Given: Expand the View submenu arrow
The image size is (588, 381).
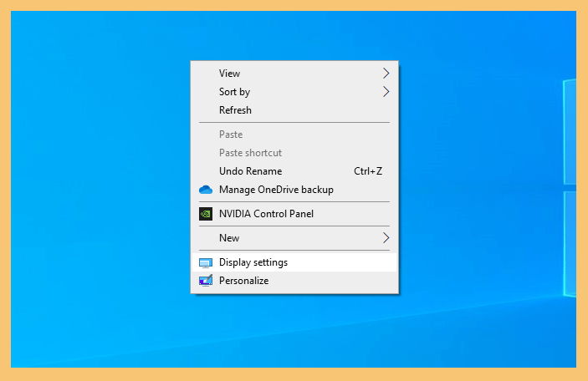Looking at the screenshot, I should (x=386, y=74).
